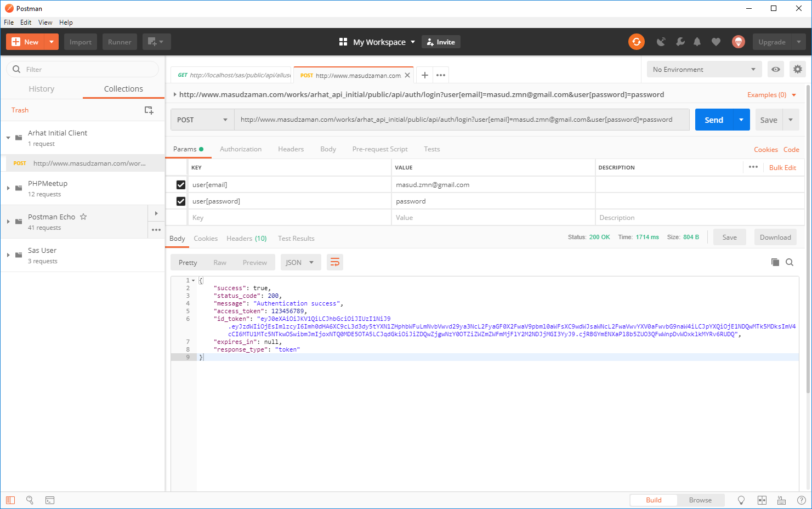Click the orange sync status icon

tap(636, 42)
